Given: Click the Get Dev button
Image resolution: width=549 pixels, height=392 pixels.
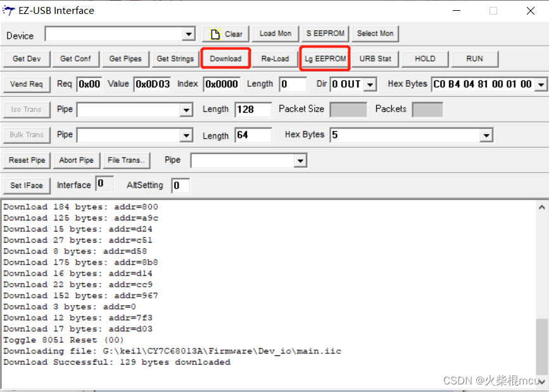Looking at the screenshot, I should click(x=27, y=59).
